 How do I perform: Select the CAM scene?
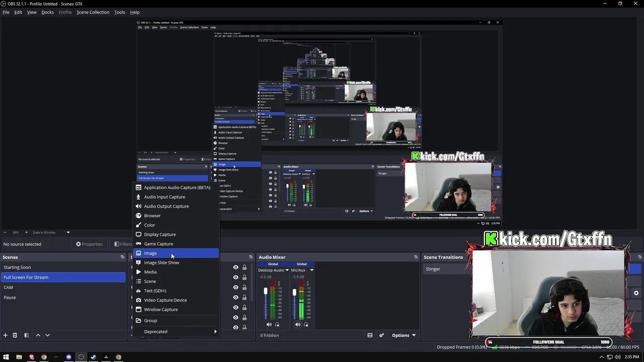63,288
